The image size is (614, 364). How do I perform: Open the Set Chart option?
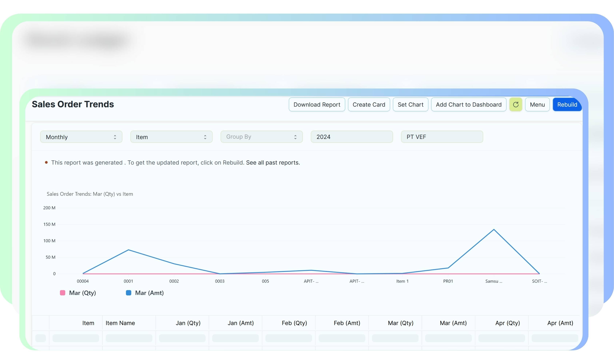[x=410, y=104]
